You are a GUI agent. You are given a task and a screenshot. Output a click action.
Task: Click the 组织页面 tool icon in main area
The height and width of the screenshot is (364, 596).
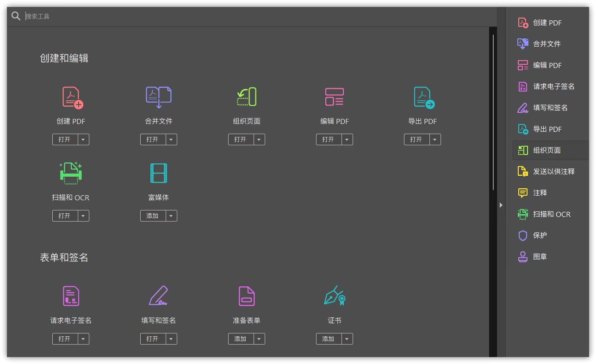(247, 97)
